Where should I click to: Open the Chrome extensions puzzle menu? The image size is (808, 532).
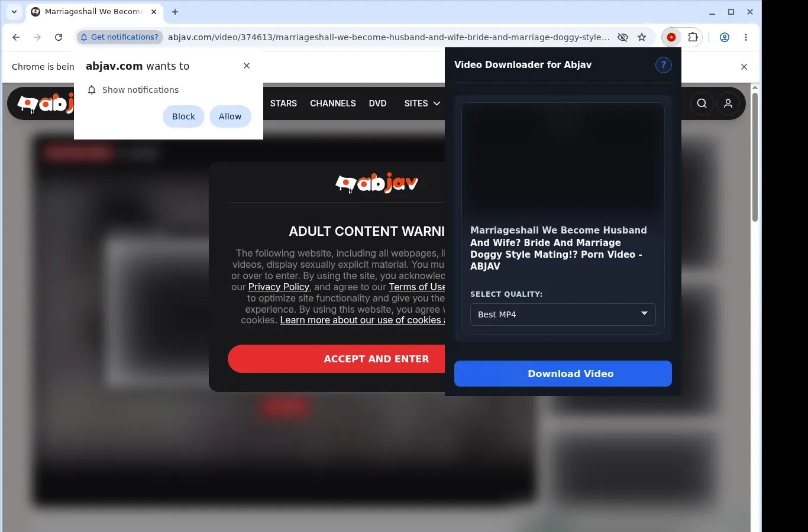pyautogui.click(x=693, y=37)
